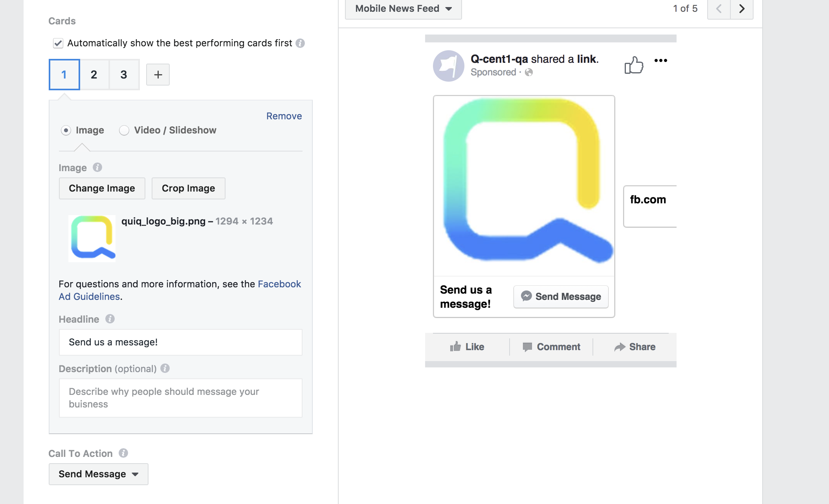
Task: Click the Change Image button
Action: pyautogui.click(x=102, y=188)
